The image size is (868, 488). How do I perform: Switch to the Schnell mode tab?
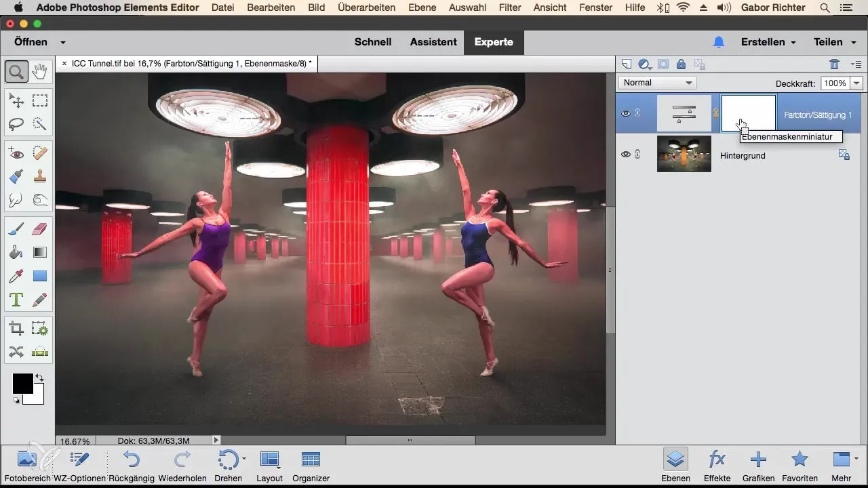[373, 42]
